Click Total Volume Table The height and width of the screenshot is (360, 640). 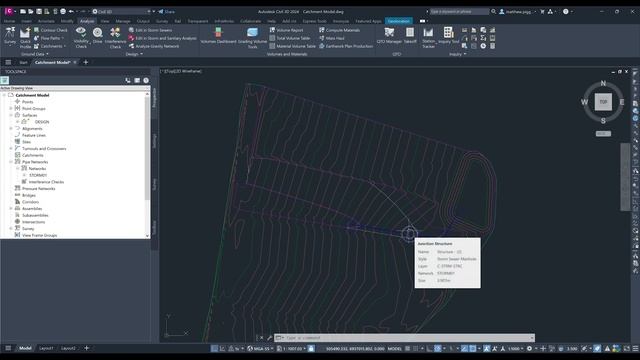click(x=290, y=38)
